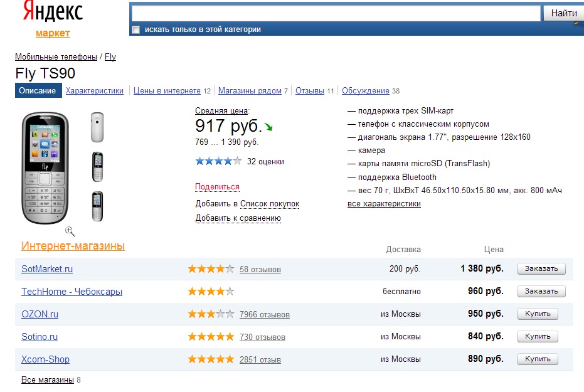The width and height of the screenshot is (584, 392).
Task: Go to Fly breadcrumb link
Action: 110,56
